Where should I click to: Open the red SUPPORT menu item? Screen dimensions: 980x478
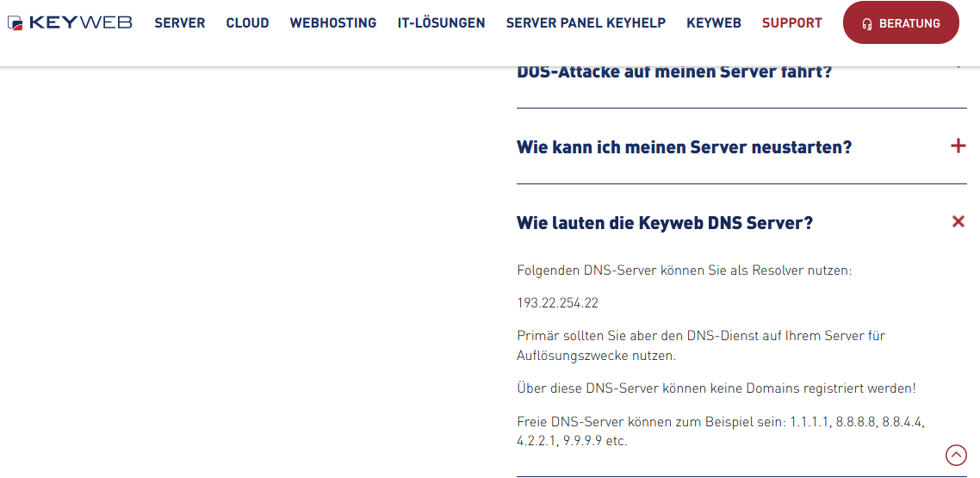(x=791, y=23)
